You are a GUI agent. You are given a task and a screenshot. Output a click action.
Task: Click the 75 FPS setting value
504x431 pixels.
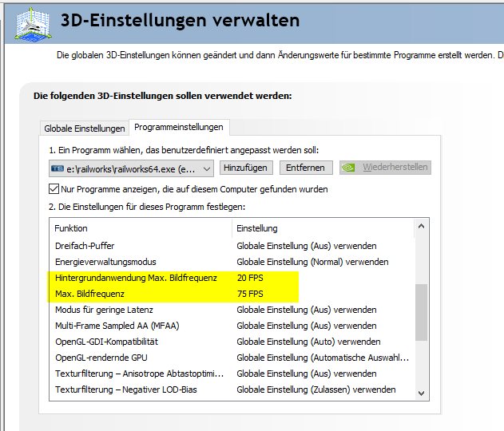pos(250,294)
